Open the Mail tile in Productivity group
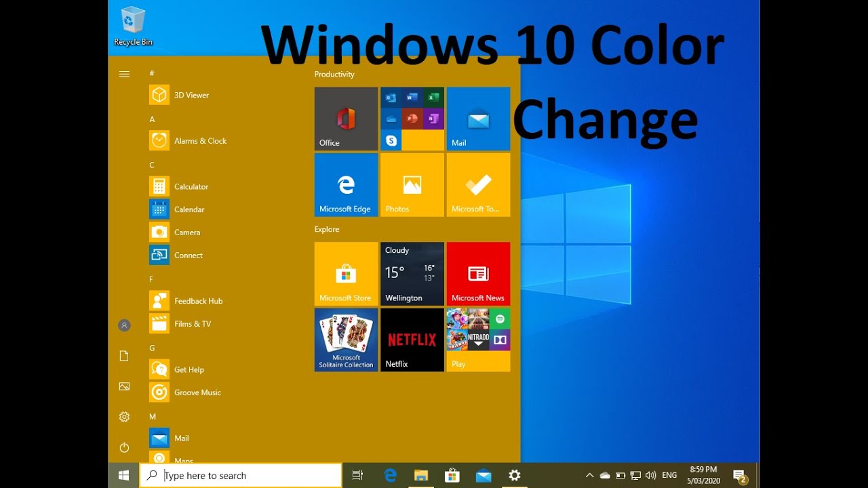The height and width of the screenshot is (488, 868). [x=478, y=119]
